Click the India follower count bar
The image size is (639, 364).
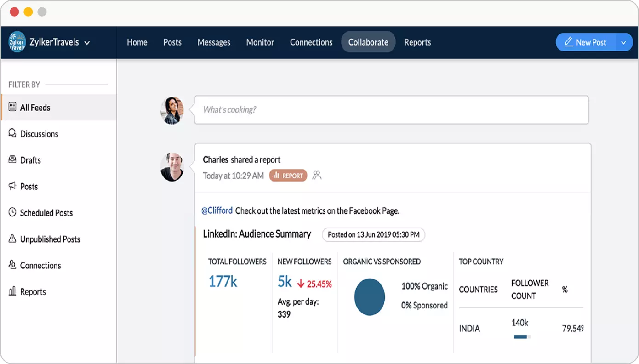pos(522,336)
